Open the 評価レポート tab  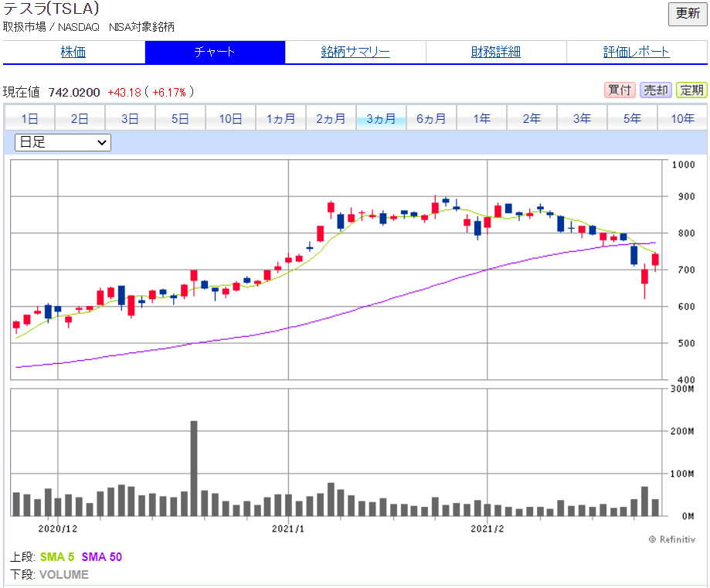(x=636, y=52)
